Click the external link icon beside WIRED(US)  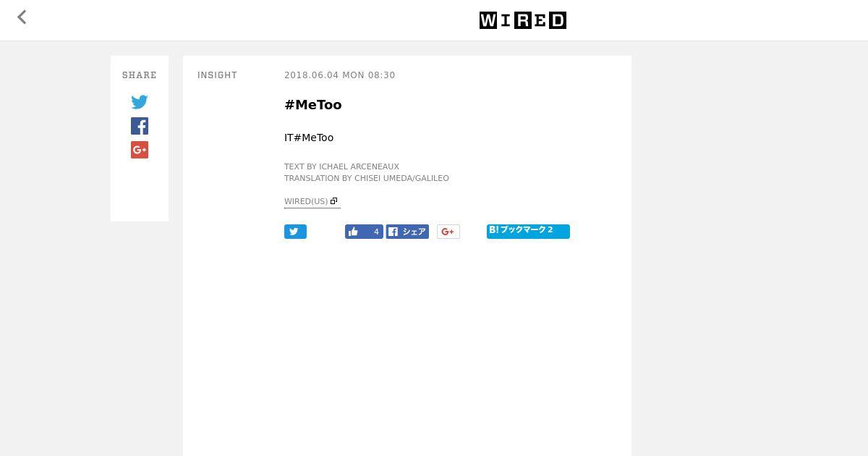[333, 201]
